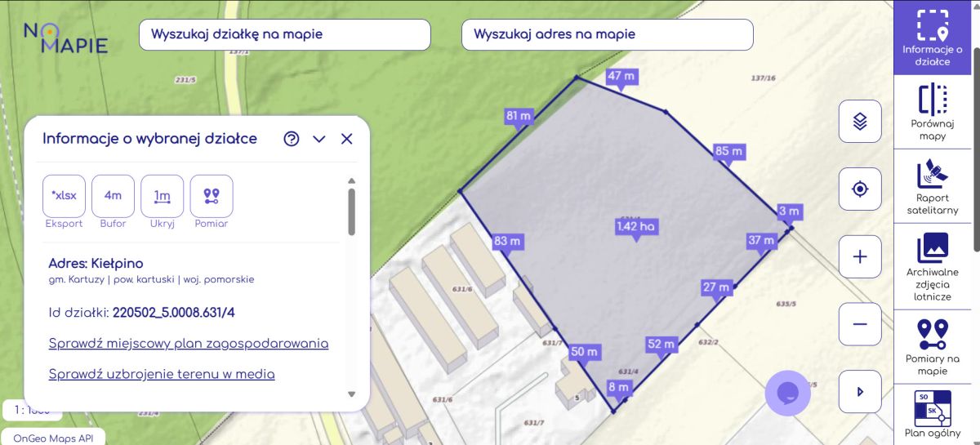The width and height of the screenshot is (980, 445).
Task: Click the 3 m edge label
Action: click(789, 211)
